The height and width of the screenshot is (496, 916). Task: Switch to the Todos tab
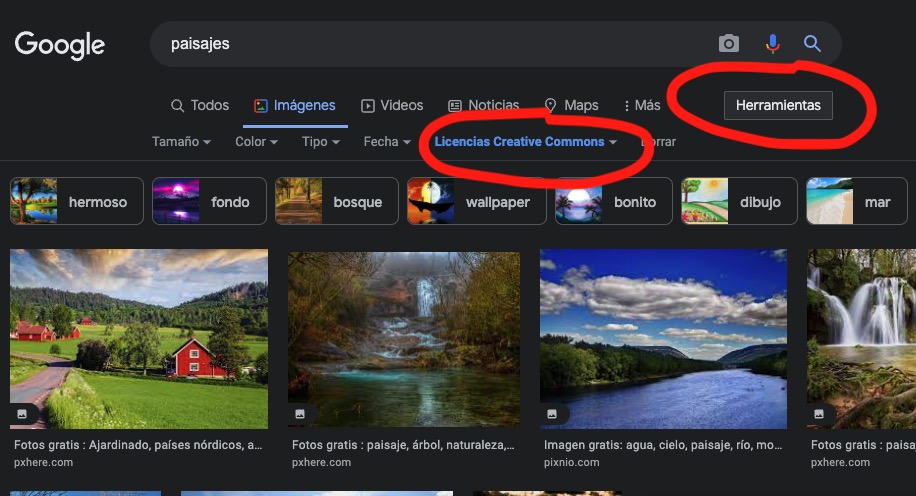[x=200, y=105]
